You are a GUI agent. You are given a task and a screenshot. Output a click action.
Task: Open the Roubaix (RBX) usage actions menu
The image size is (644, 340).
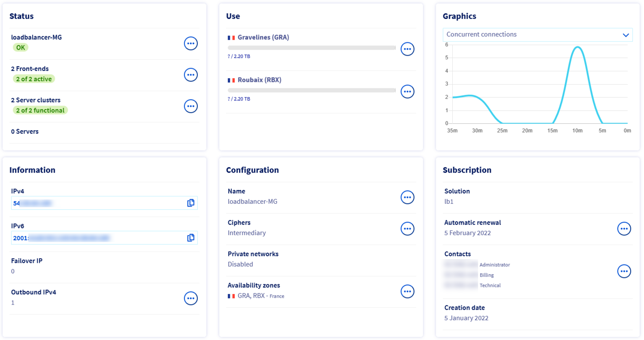click(x=408, y=91)
